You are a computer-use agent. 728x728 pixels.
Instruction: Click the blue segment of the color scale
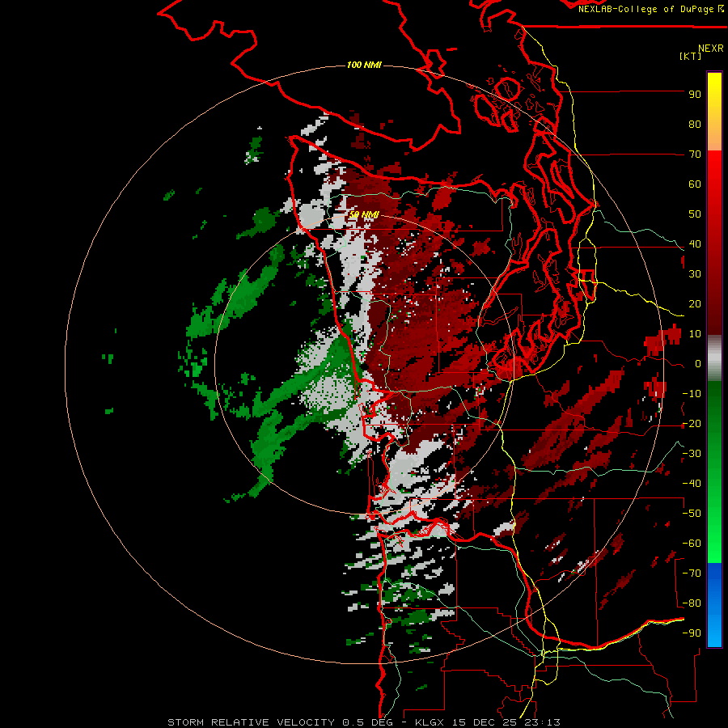pyautogui.click(x=714, y=605)
